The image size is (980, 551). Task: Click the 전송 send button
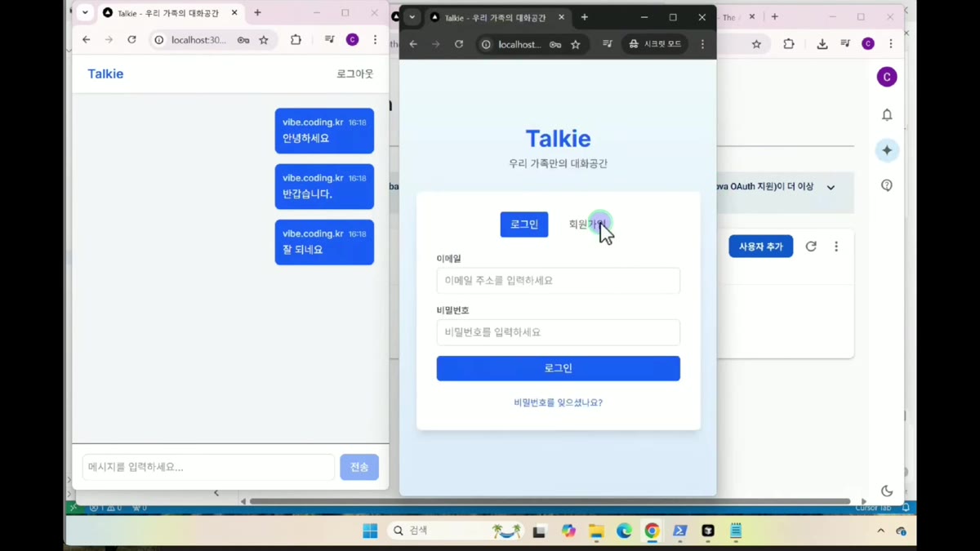[x=359, y=467]
